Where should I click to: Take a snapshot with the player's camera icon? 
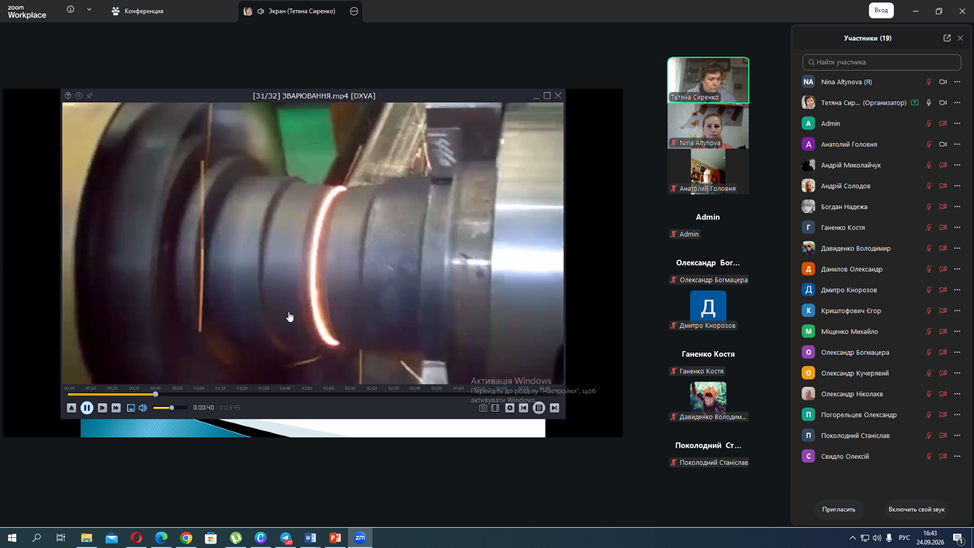(x=483, y=408)
